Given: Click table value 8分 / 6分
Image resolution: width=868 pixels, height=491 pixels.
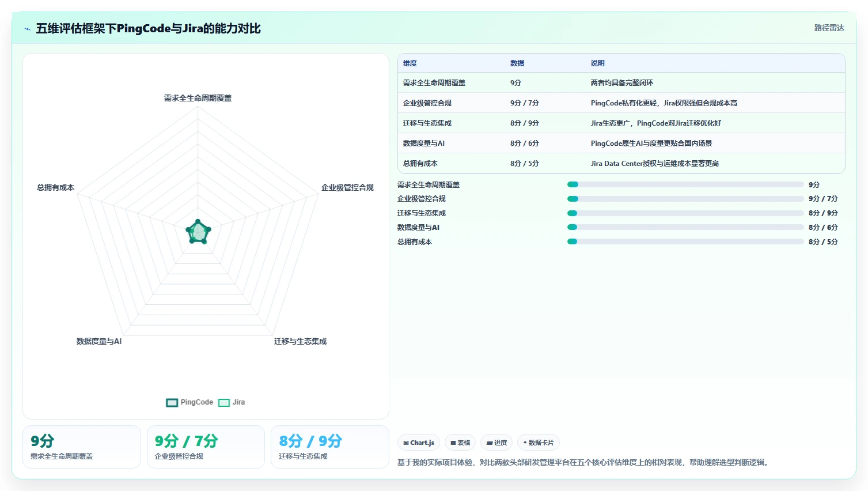Looking at the screenshot, I should (525, 143).
